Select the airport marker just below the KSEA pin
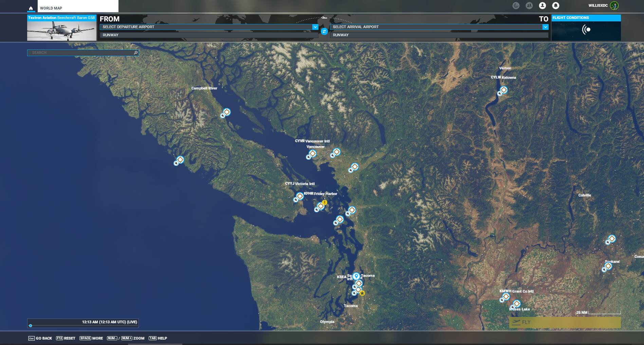Viewport: 644px width, 345px height. pos(358,283)
